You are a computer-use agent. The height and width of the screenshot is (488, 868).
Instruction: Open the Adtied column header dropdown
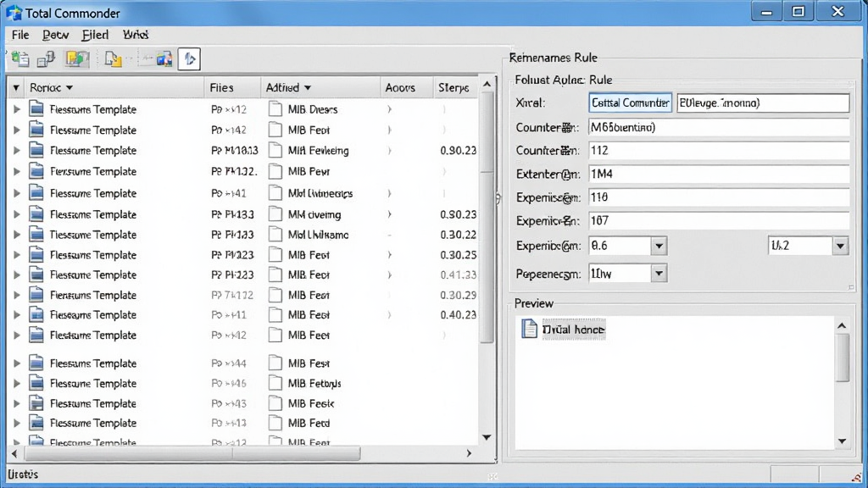(308, 88)
